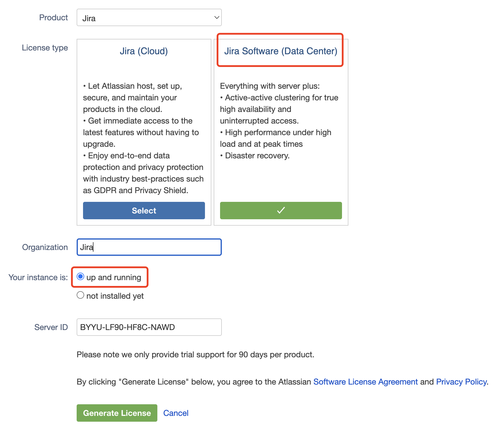Choose the 'up and running' radio option
The image size is (504, 424).
coord(81,277)
